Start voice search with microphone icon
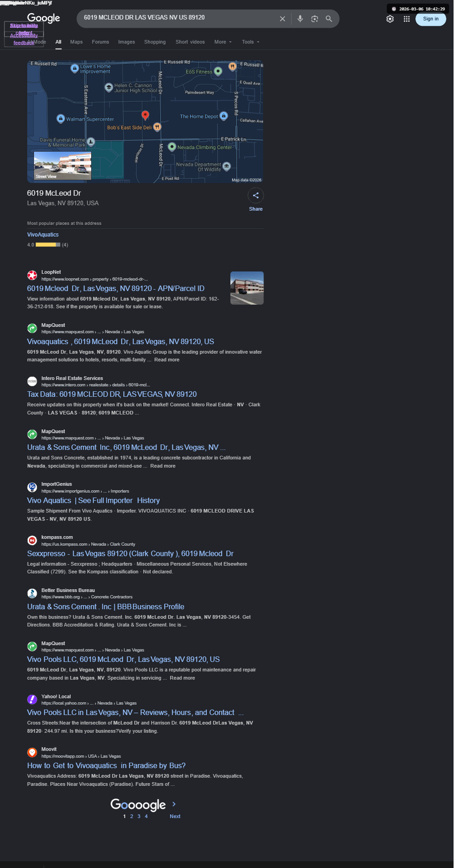 (x=300, y=19)
